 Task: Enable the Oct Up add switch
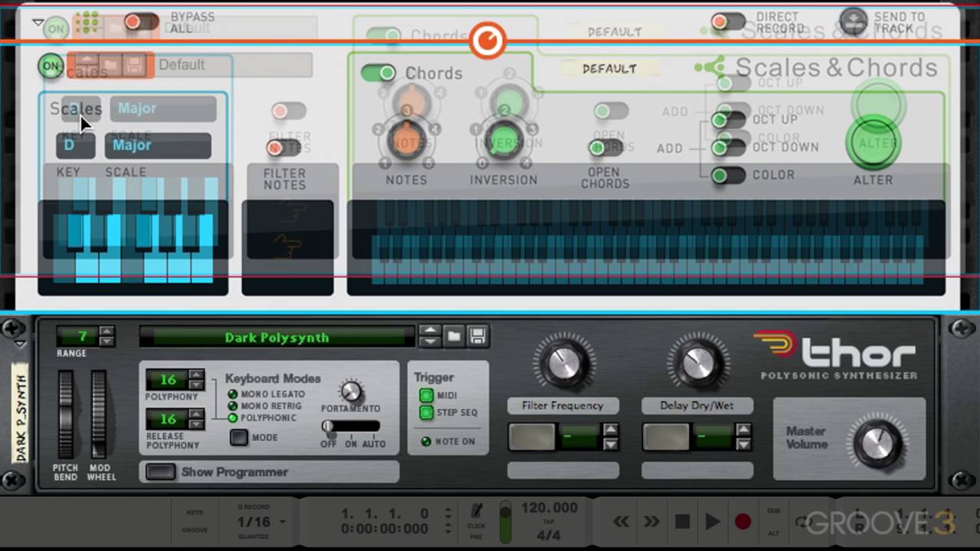point(728,120)
